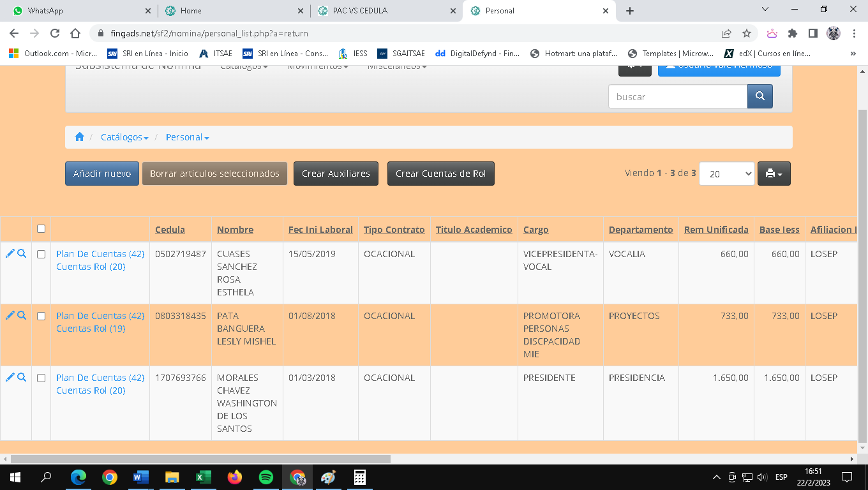The image size is (868, 490).
Task: Check the box for the cedula 0502719487 row
Action: click(41, 254)
